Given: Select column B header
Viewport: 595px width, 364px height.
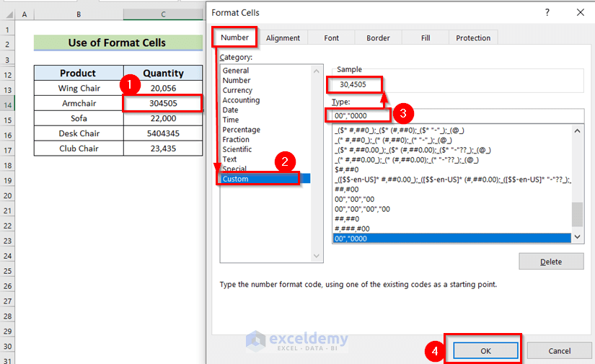Looking at the screenshot, I should (x=79, y=14).
